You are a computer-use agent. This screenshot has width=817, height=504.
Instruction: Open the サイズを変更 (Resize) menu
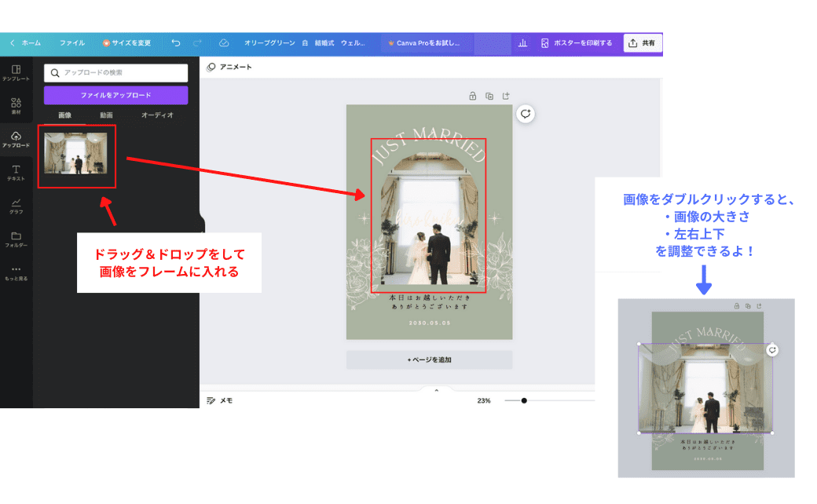pyautogui.click(x=126, y=43)
